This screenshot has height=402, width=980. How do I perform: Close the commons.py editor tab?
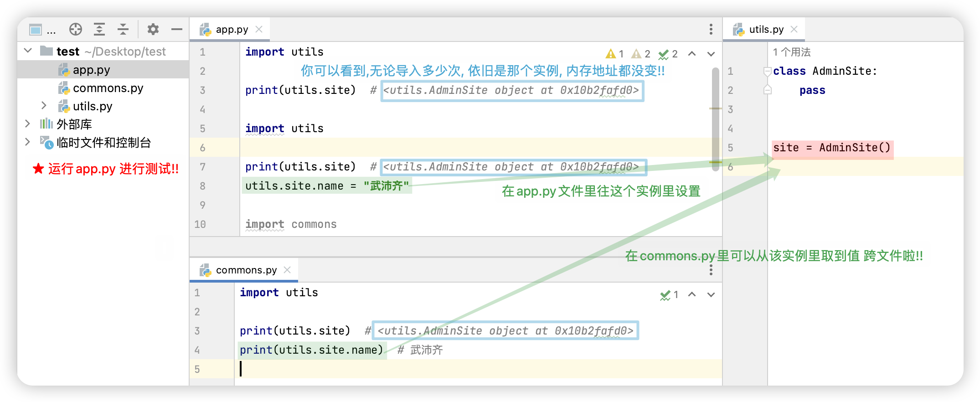tap(287, 270)
